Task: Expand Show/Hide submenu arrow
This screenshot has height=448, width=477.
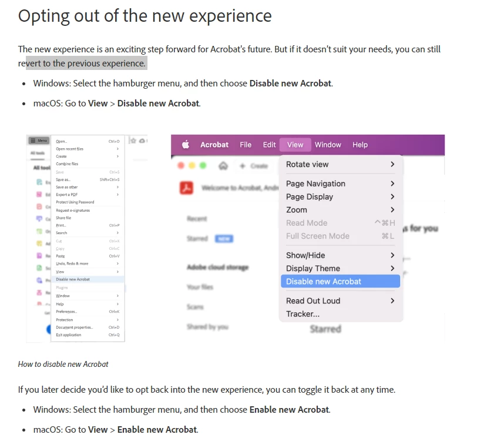Action: (x=392, y=255)
